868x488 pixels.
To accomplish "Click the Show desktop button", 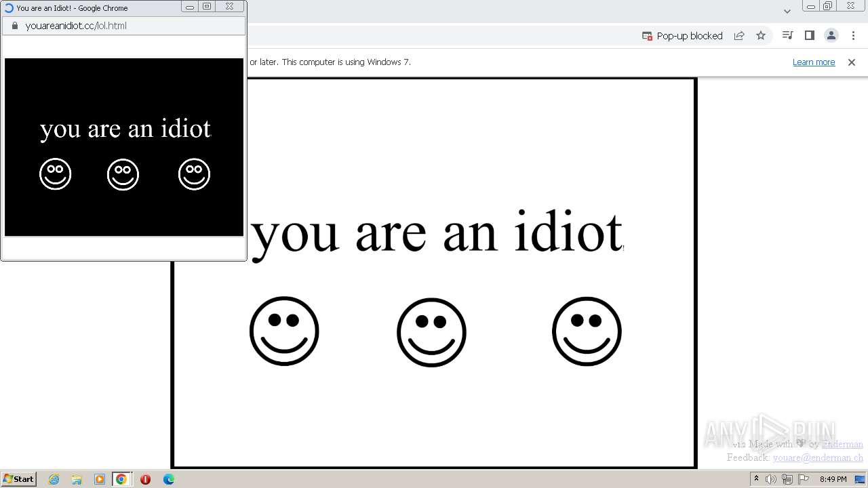I will pyautogui.click(x=860, y=479).
